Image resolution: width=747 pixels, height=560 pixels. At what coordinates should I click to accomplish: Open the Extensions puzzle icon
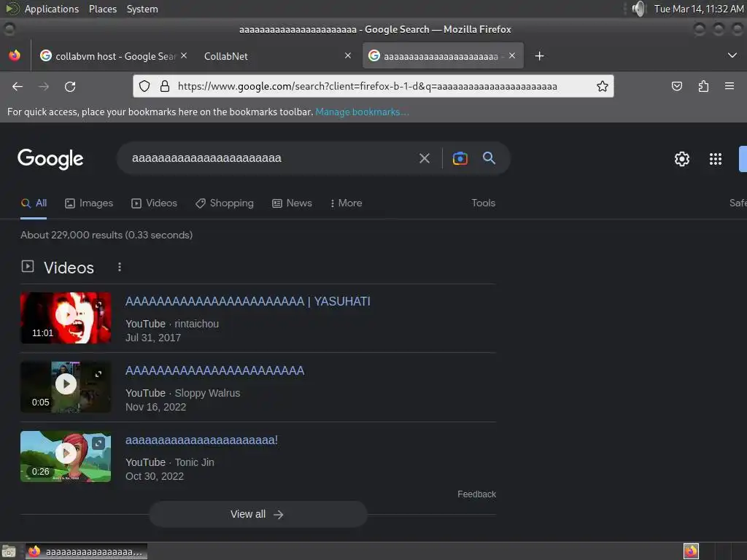pos(703,86)
